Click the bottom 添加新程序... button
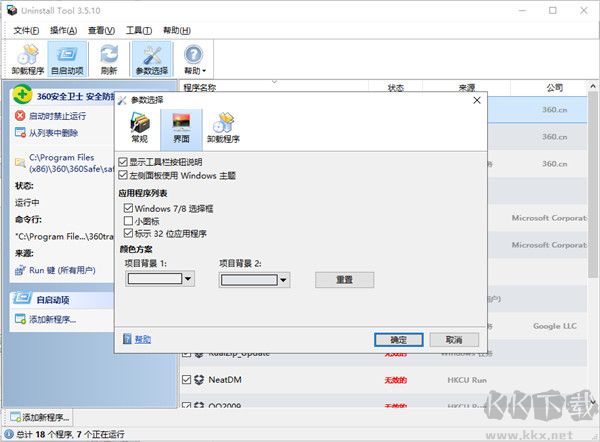The width and height of the screenshot is (600, 442). [39, 417]
